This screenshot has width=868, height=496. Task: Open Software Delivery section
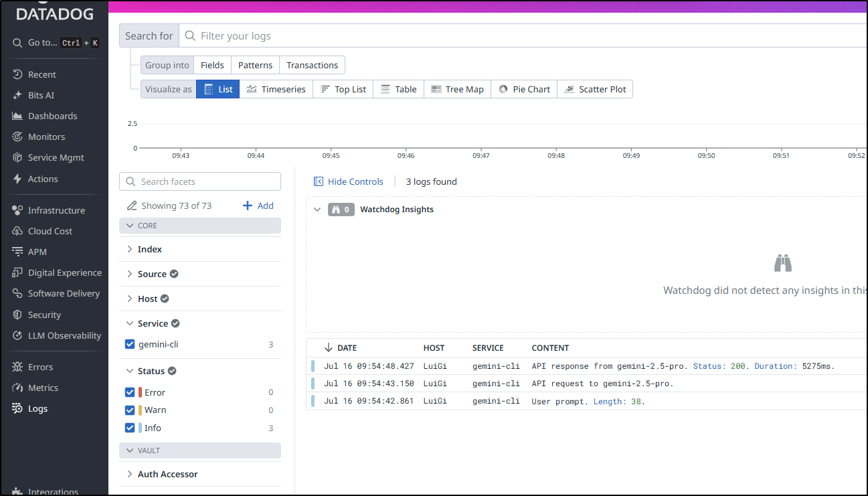[x=64, y=293]
